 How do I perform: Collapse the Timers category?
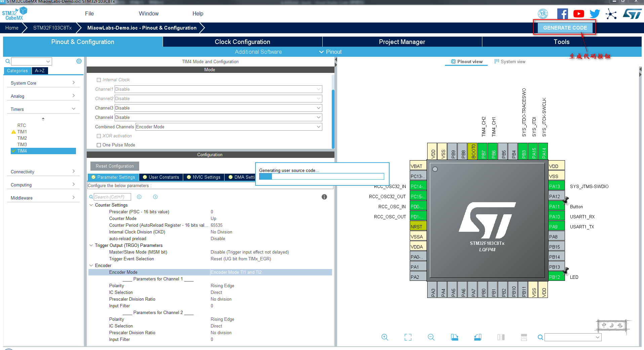point(43,109)
